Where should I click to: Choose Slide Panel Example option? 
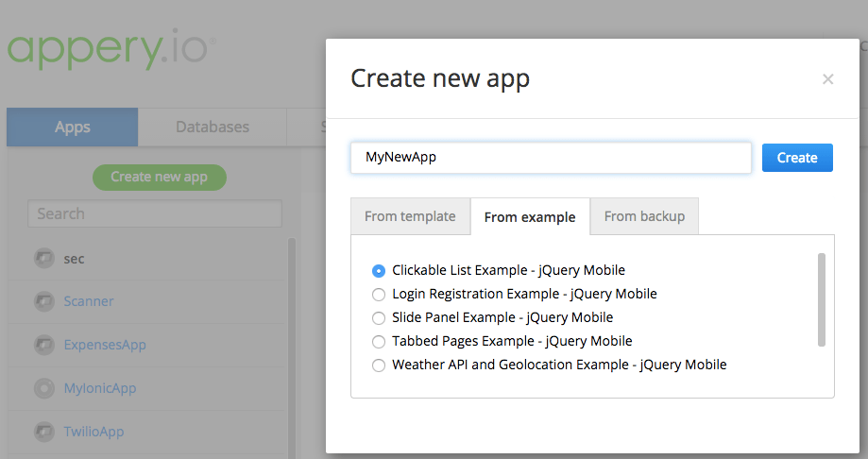click(379, 317)
